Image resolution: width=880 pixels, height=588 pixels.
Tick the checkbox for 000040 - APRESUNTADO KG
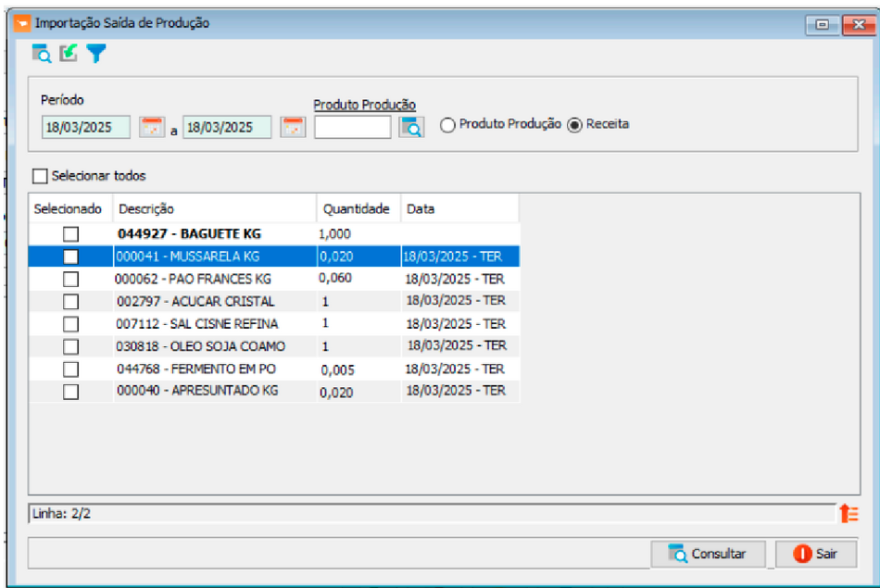(x=70, y=392)
